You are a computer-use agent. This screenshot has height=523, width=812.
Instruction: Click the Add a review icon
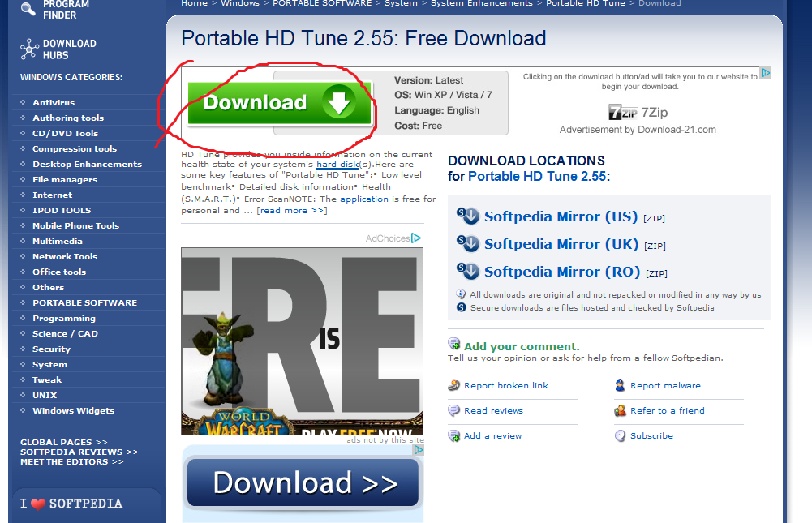[x=454, y=436]
